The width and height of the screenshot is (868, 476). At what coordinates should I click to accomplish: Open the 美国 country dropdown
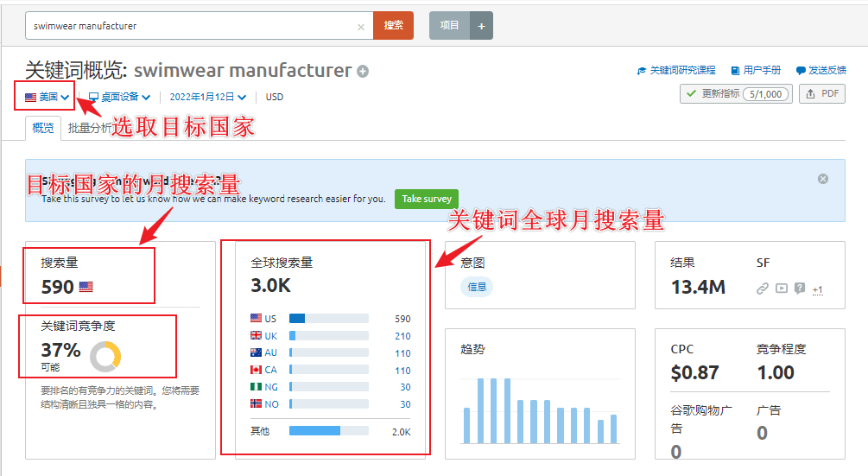pos(47,98)
